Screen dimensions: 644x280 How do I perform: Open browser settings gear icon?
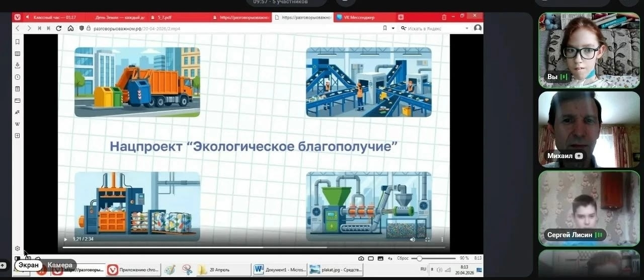click(x=18, y=248)
